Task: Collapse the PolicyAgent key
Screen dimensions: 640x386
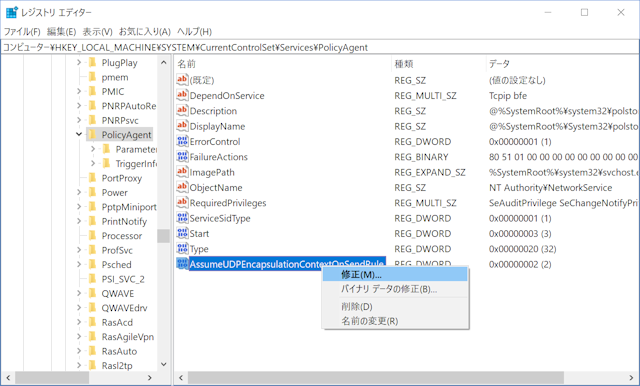Action: click(79, 134)
